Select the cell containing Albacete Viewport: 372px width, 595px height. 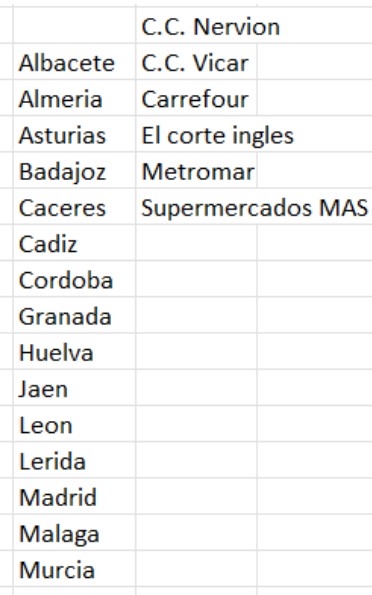point(74,62)
